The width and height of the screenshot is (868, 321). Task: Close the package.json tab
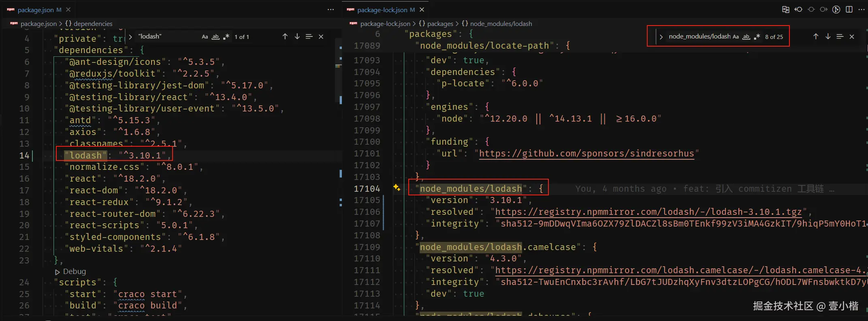[x=68, y=10]
